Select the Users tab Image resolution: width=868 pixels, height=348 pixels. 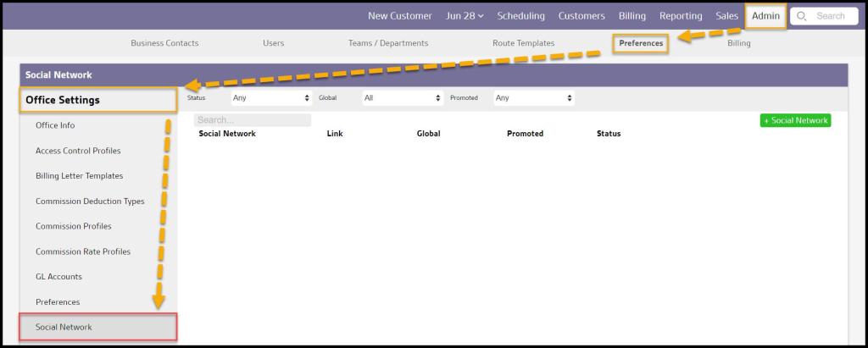pyautogui.click(x=273, y=43)
